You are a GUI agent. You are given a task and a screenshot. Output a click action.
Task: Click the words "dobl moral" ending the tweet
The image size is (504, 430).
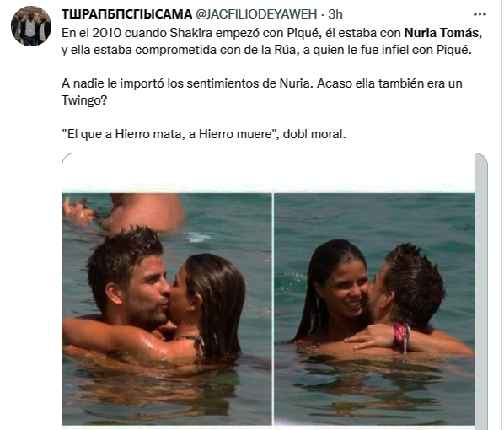click(313, 134)
